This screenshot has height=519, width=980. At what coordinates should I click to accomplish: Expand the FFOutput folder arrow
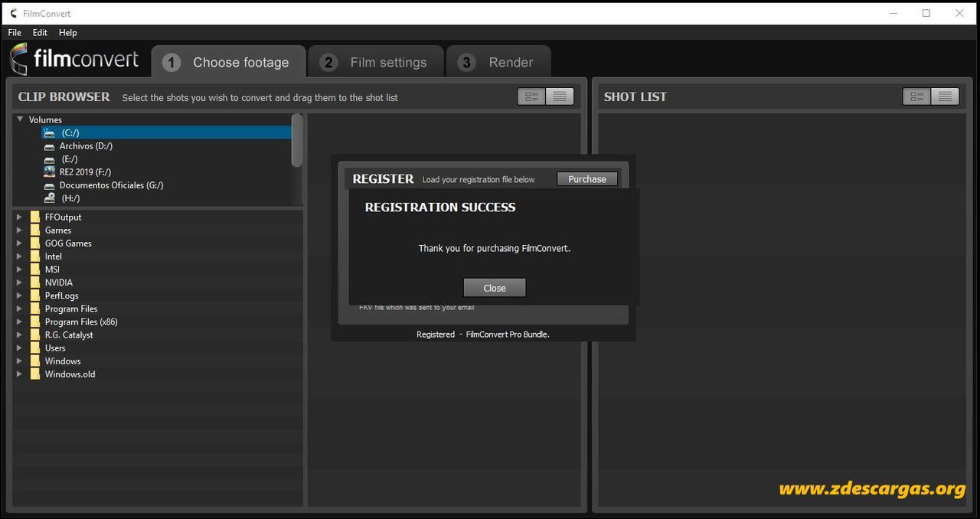19,217
